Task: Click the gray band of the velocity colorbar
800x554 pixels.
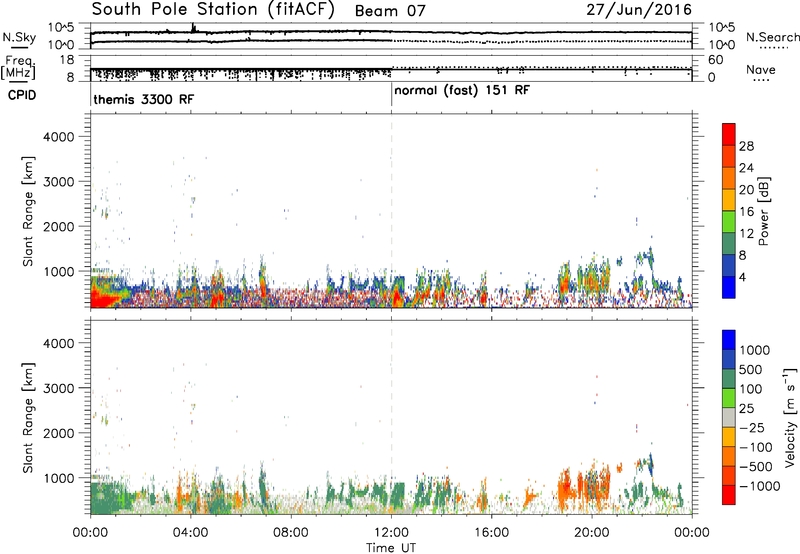Action: pos(729,417)
